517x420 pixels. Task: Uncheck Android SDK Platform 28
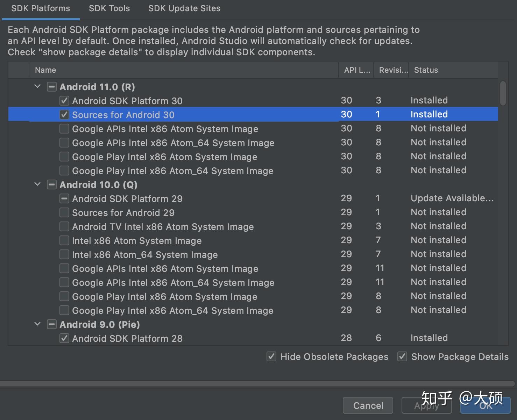tap(64, 338)
